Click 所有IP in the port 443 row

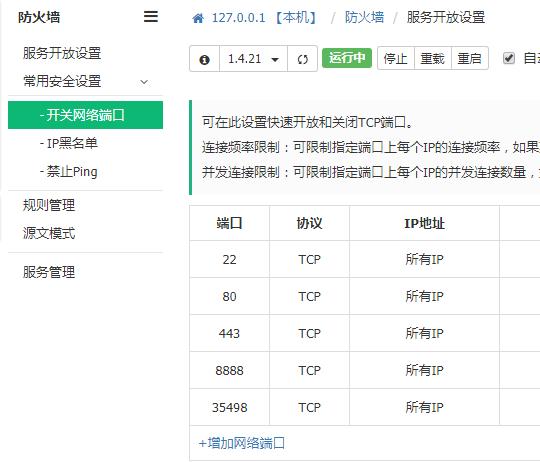click(x=424, y=333)
